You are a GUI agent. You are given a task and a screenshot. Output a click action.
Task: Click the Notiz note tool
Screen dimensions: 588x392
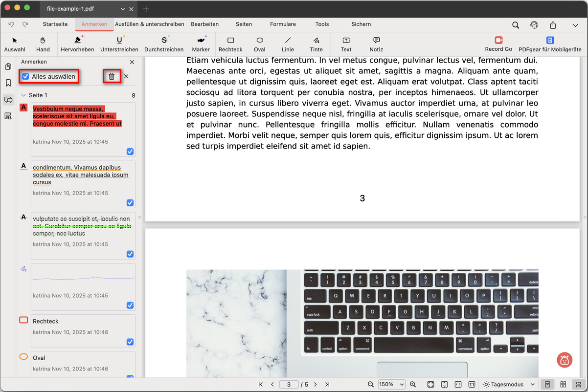click(x=376, y=44)
